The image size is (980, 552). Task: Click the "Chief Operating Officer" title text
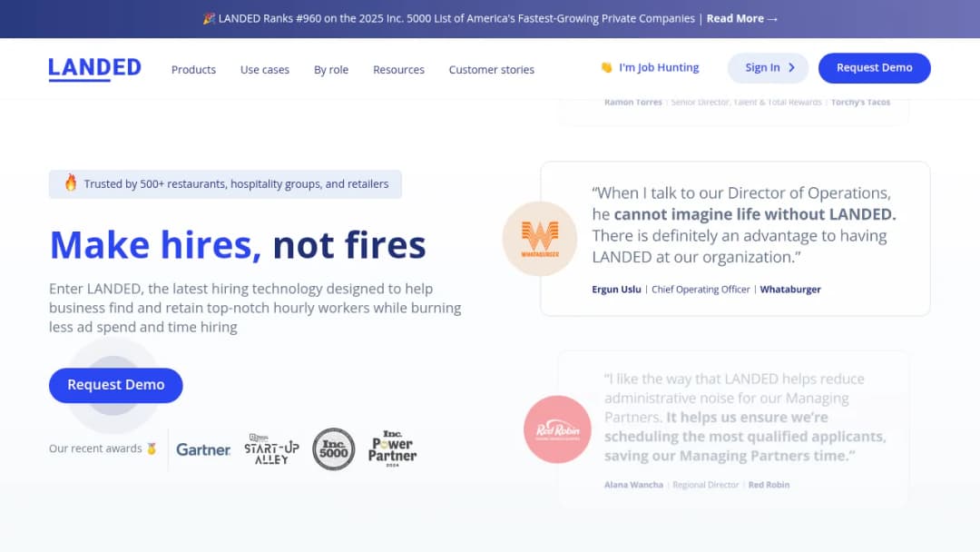click(x=701, y=290)
